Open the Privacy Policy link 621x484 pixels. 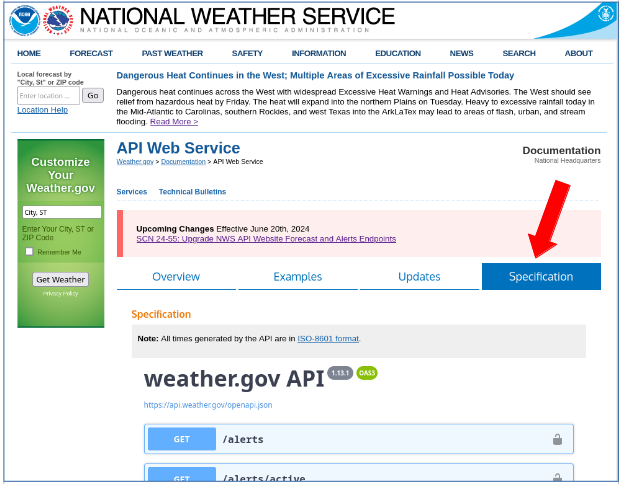pos(61,293)
